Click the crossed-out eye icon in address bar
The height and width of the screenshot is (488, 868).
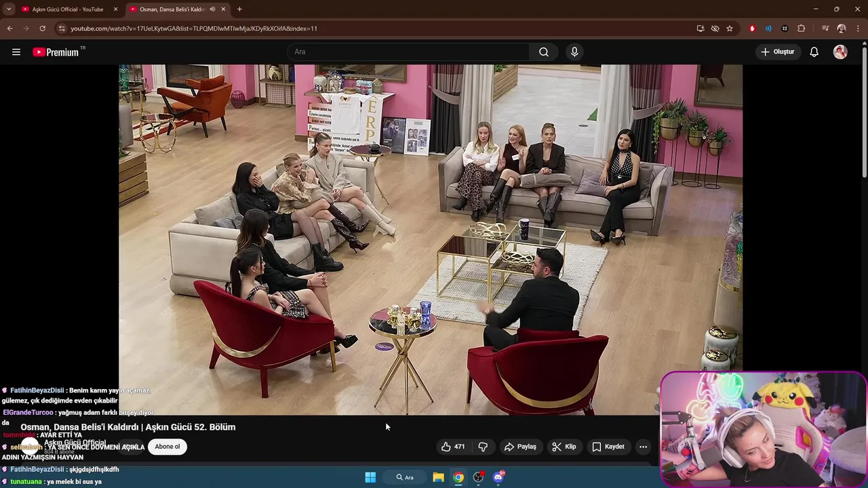(x=715, y=28)
